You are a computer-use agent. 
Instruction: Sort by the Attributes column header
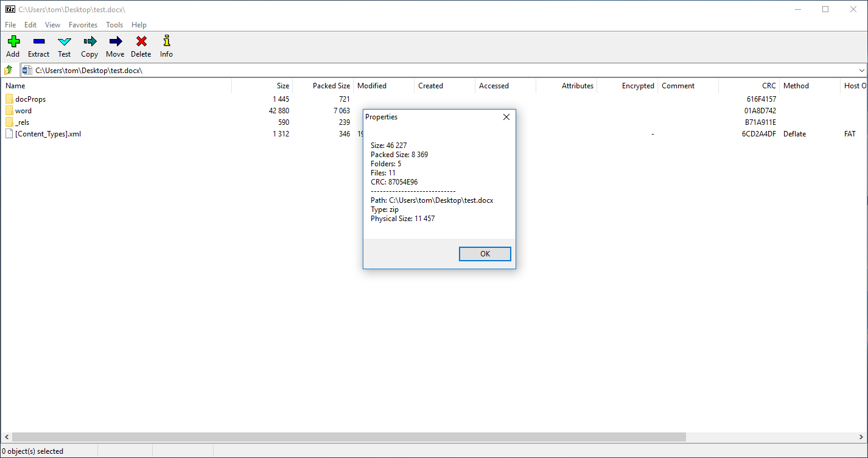(566, 86)
